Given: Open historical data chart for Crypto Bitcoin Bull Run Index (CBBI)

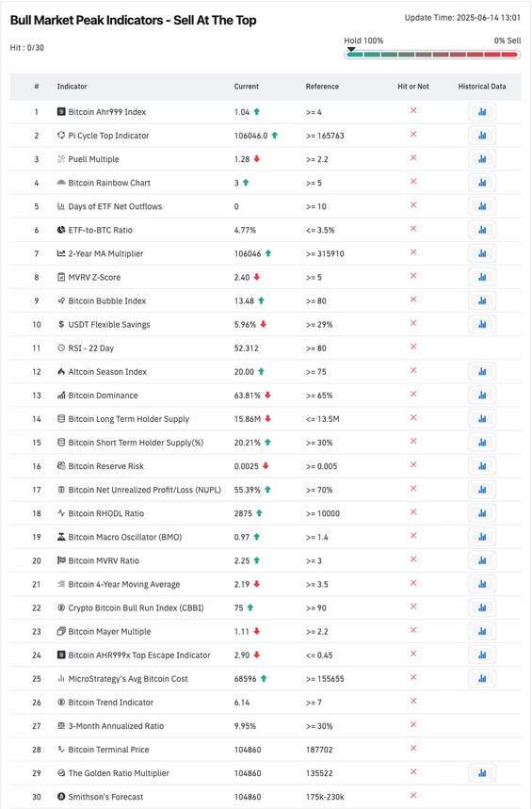Looking at the screenshot, I should point(482,607).
